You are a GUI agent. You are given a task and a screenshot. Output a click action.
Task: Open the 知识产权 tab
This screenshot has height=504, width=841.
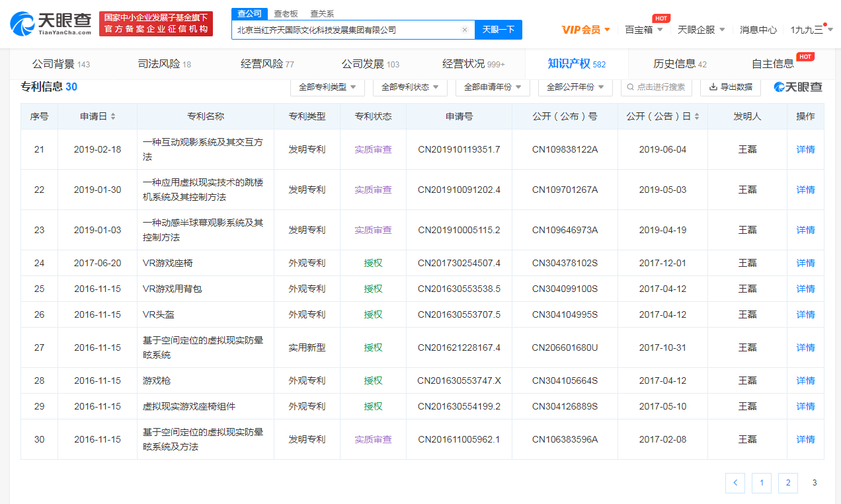coord(577,64)
